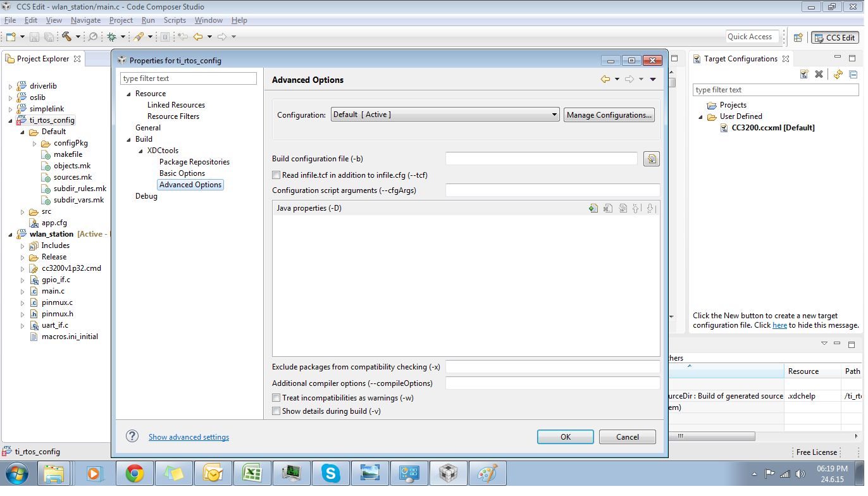Collapse the ti_rtos_config project tree

click(x=10, y=120)
